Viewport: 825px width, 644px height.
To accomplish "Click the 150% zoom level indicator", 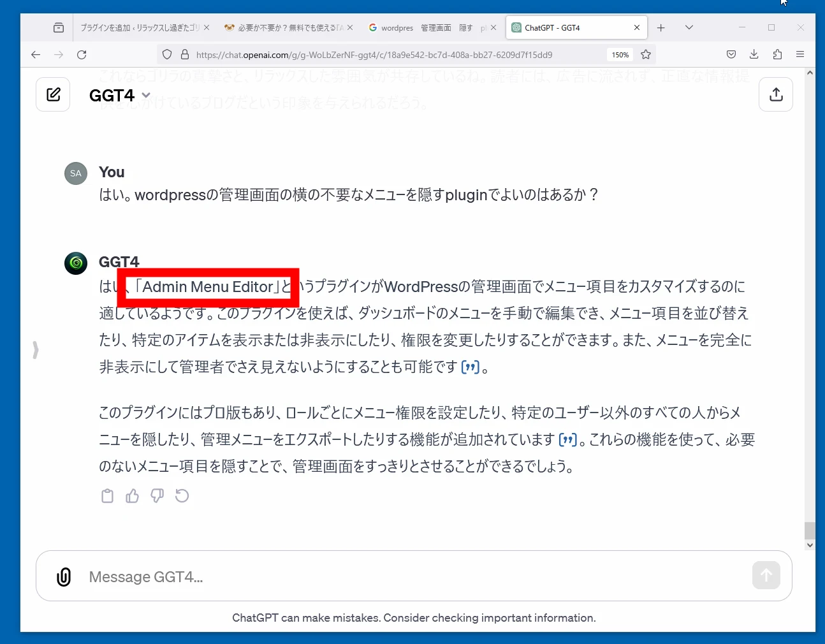I will pyautogui.click(x=620, y=55).
